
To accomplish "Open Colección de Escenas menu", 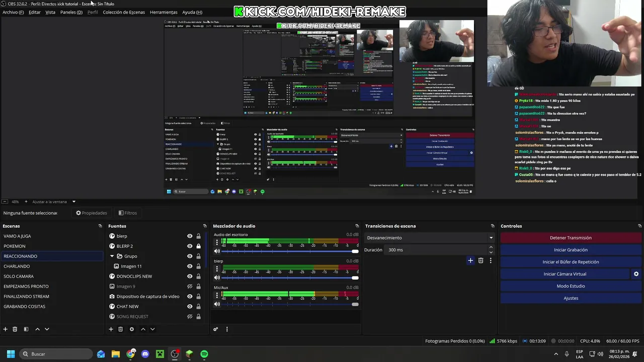I will (124, 12).
